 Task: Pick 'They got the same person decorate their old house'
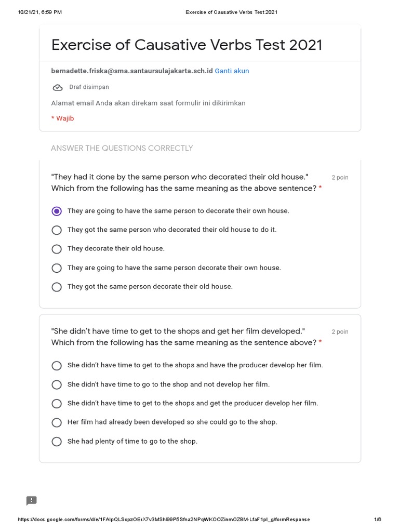tap(57, 287)
